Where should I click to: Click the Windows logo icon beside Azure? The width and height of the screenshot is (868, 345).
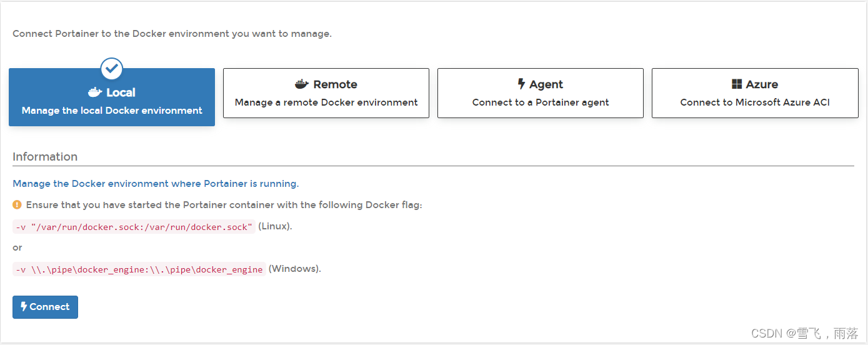coord(737,84)
